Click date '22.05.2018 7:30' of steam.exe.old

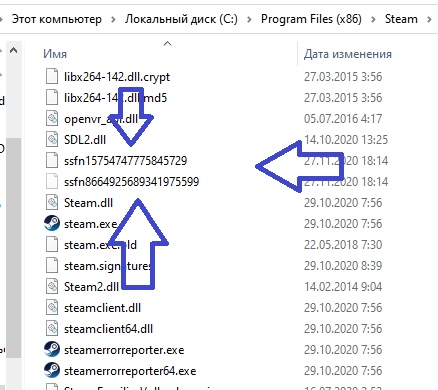point(343,245)
